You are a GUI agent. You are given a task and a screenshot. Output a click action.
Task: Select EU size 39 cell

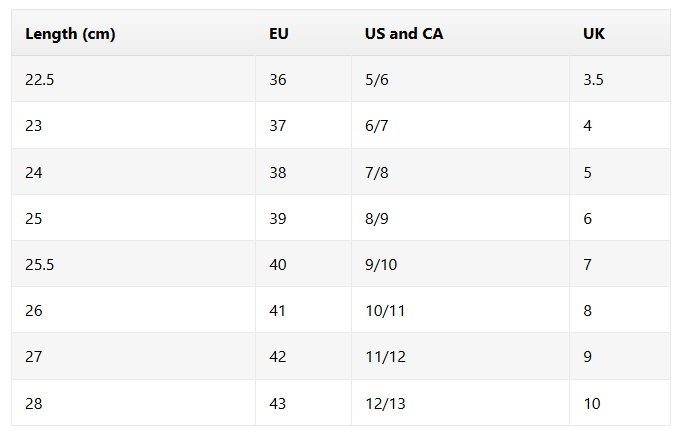point(303,218)
